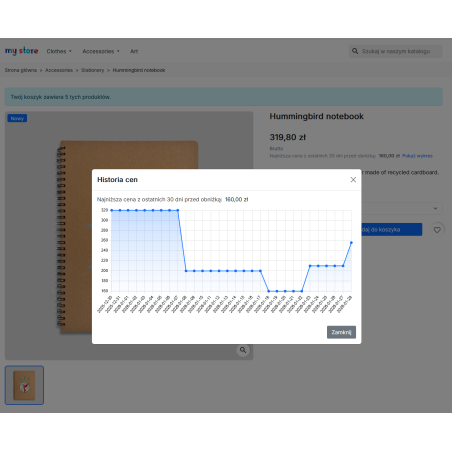The height and width of the screenshot is (452, 452).
Task: Zoom product image magnifier icon
Action: 243,350
